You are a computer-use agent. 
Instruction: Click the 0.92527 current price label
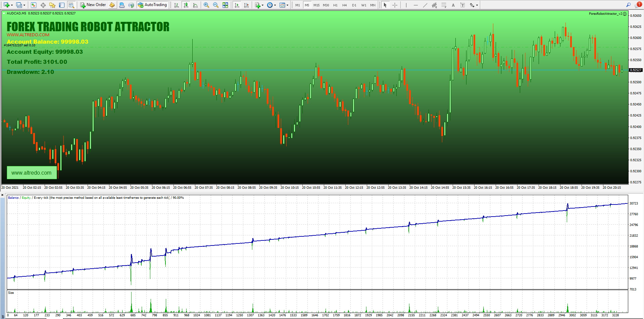(636, 70)
